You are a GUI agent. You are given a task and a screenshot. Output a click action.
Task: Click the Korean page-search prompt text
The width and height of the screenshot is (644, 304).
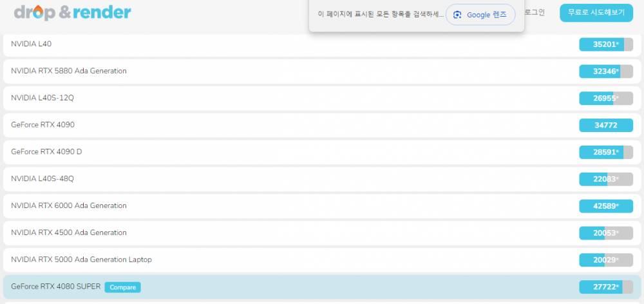coord(381,14)
